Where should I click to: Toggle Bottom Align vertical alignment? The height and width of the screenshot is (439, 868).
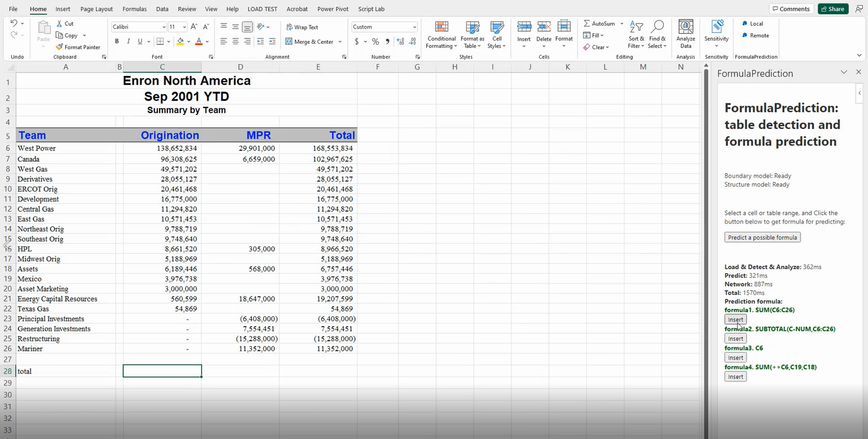[247, 27]
